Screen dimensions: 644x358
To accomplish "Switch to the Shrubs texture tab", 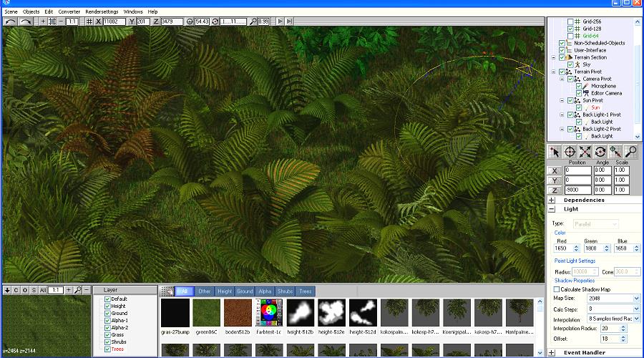I will point(286,291).
